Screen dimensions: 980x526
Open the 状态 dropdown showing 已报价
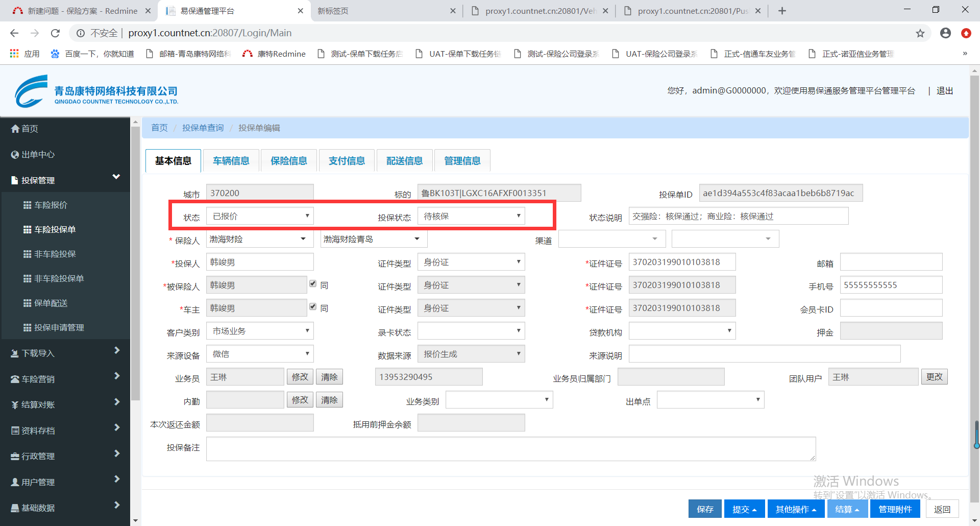point(260,216)
